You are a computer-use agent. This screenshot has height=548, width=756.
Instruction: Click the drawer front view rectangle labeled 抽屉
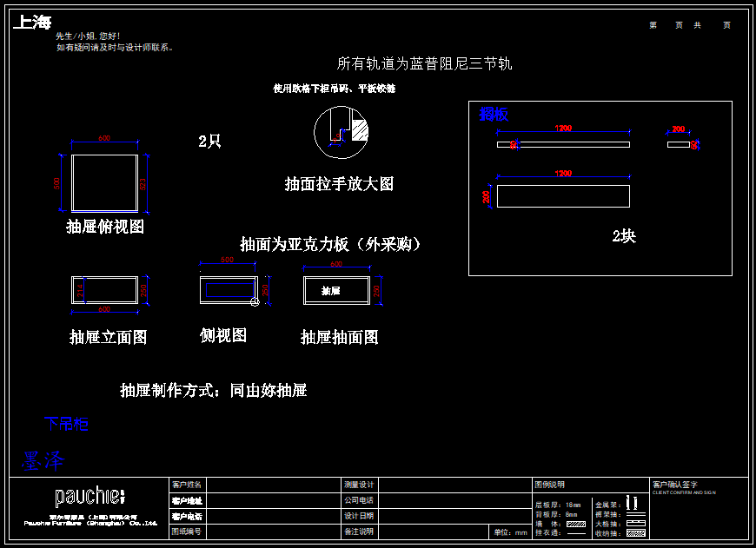[336, 290]
